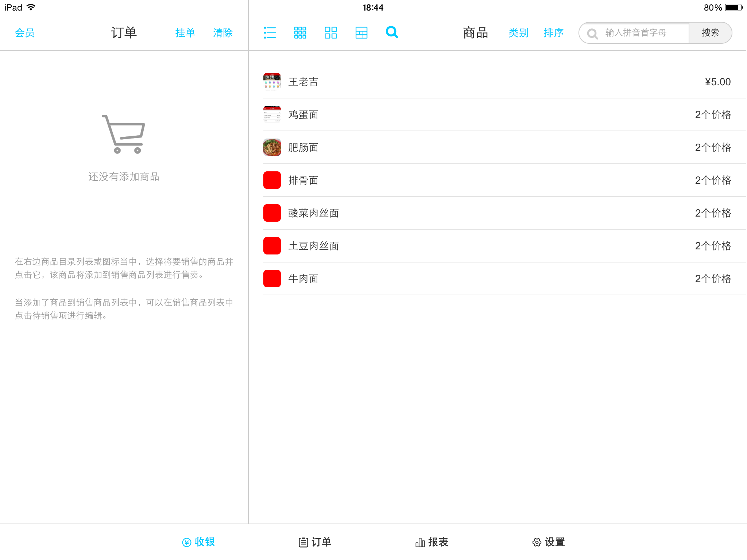Click the search magnifier icon
The image size is (747, 560).
click(392, 32)
